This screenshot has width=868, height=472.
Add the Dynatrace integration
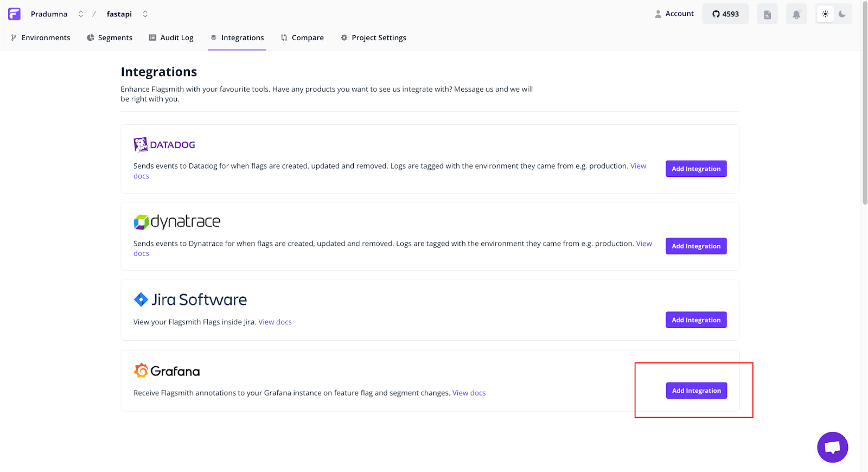(x=696, y=246)
